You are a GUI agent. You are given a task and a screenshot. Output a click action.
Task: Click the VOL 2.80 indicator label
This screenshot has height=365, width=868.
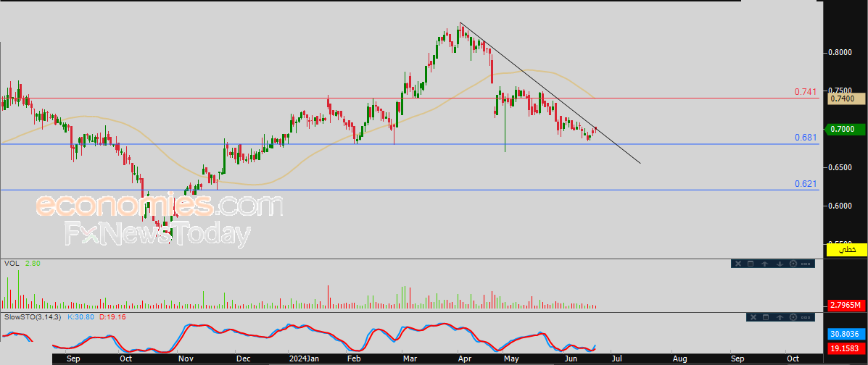tap(22, 264)
